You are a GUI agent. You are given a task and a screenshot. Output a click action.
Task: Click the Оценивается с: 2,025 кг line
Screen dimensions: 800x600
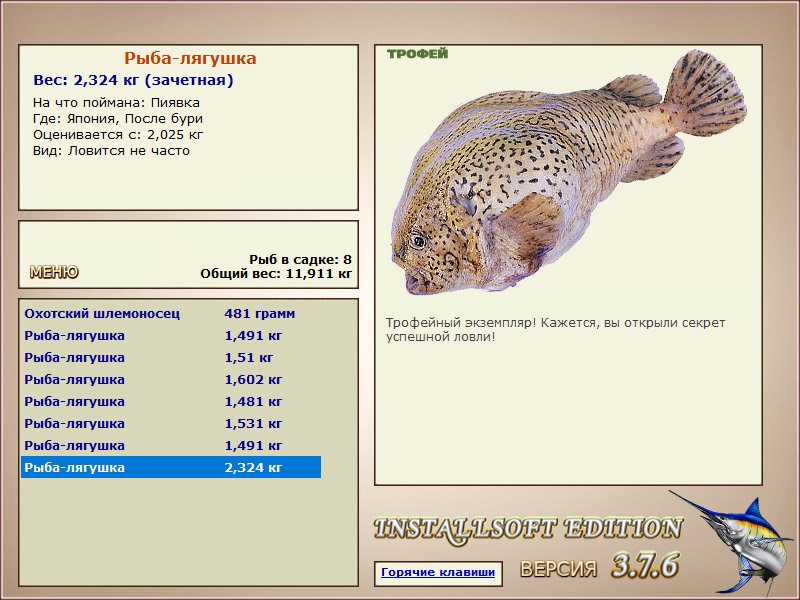click(118, 135)
